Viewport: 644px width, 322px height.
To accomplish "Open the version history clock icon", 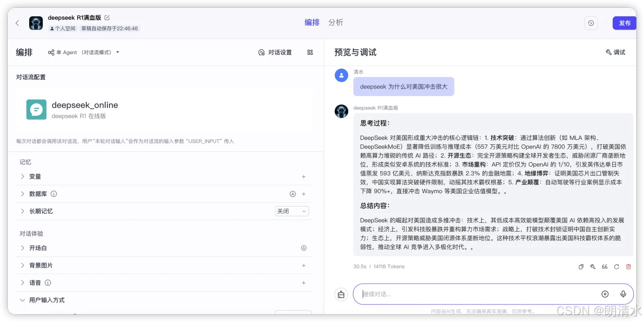I will (x=591, y=23).
